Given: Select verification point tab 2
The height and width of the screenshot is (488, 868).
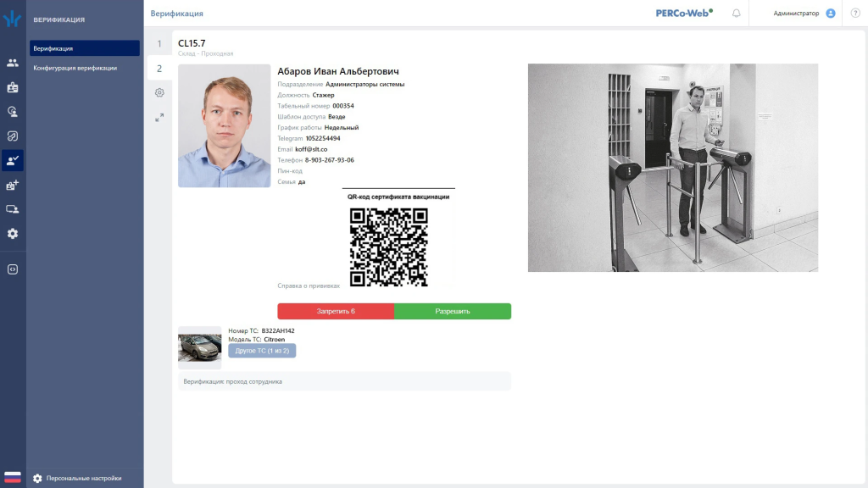Looking at the screenshot, I should point(159,69).
